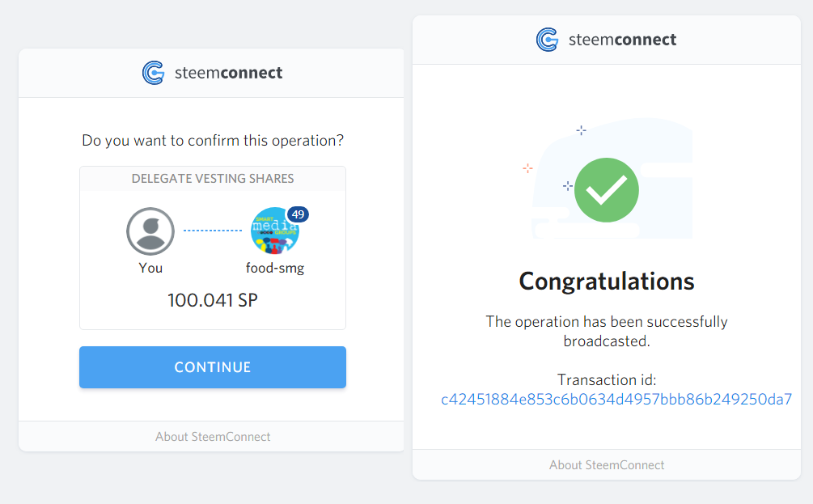Click the DELEGATE VESTING SHARES heading
The height and width of the screenshot is (504, 813).
point(213,178)
